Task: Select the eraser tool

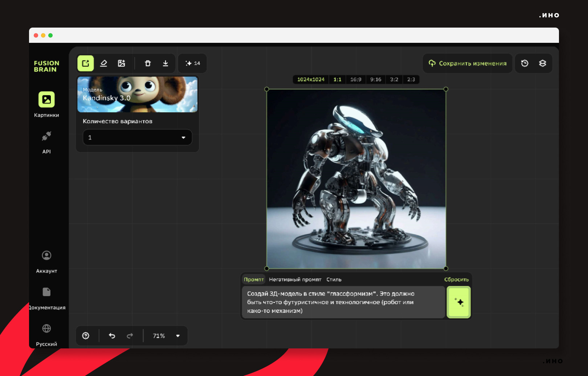Action: [x=103, y=64]
